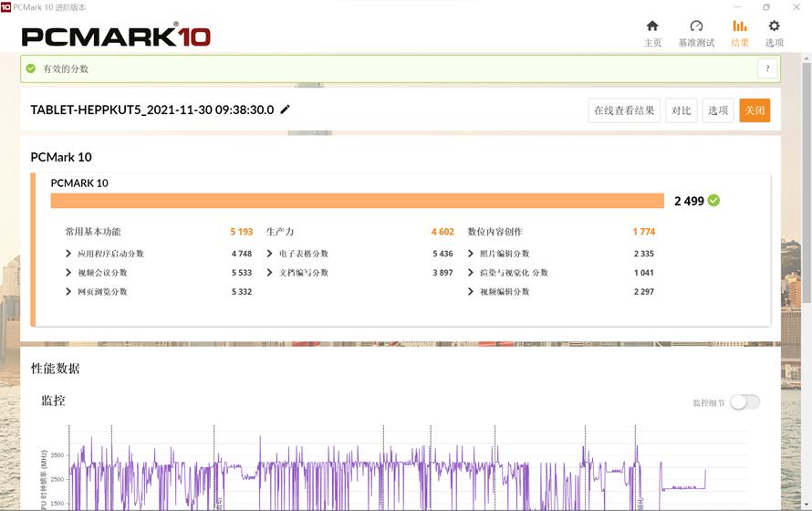Screen dimensions: 812x511
Task: Click the orange PCMARK 10 score bar
Action: click(x=358, y=201)
